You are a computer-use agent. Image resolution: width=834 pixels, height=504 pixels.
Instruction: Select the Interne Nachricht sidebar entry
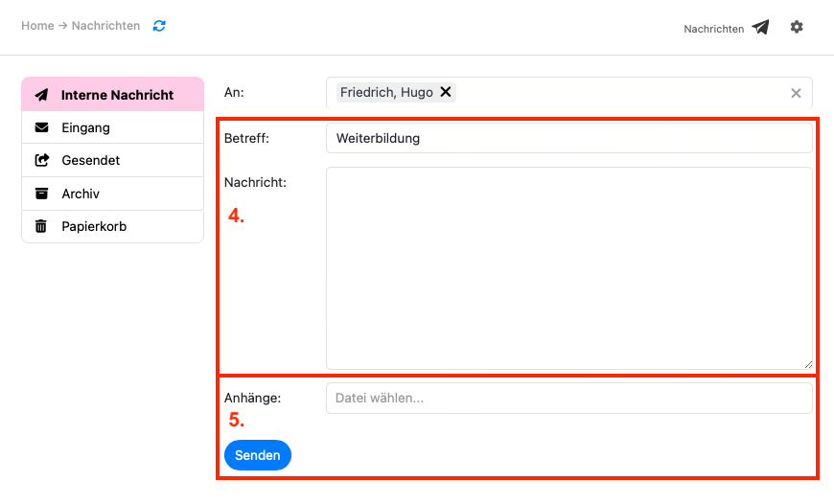[x=112, y=95]
